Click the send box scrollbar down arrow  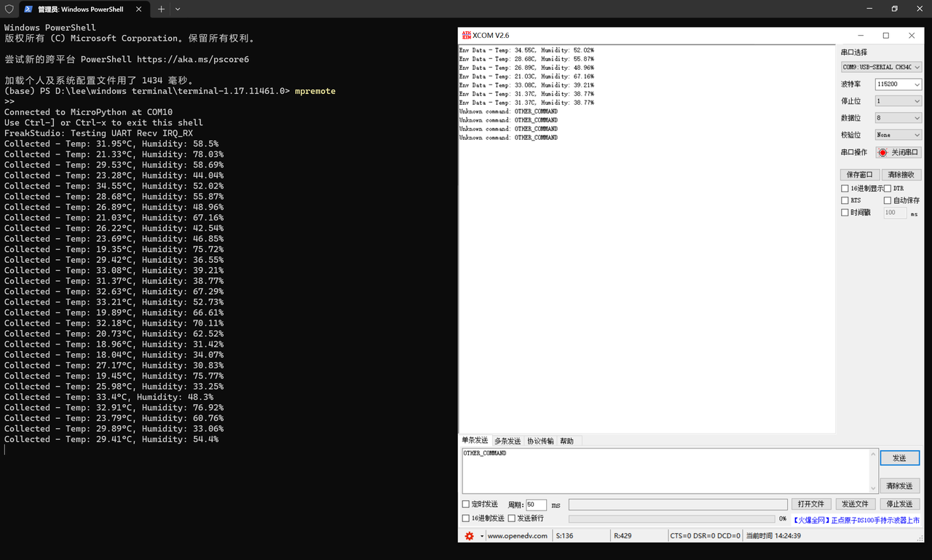(x=874, y=489)
